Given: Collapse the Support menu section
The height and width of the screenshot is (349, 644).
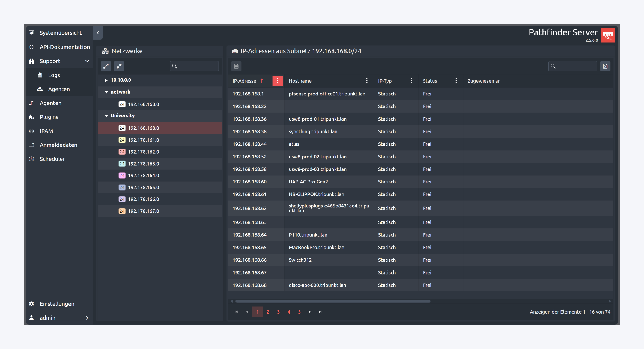Looking at the screenshot, I should pyautogui.click(x=87, y=61).
